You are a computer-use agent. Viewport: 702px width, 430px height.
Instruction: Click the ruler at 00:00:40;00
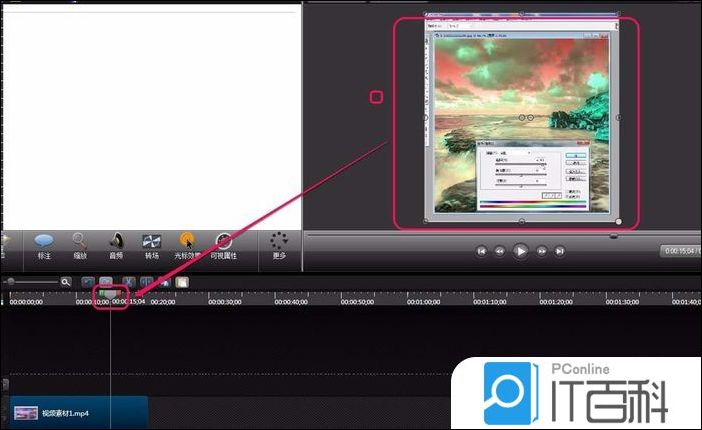pos(291,302)
